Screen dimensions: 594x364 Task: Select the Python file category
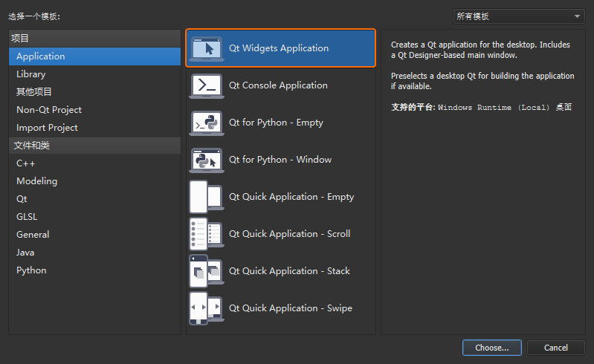coord(94,270)
